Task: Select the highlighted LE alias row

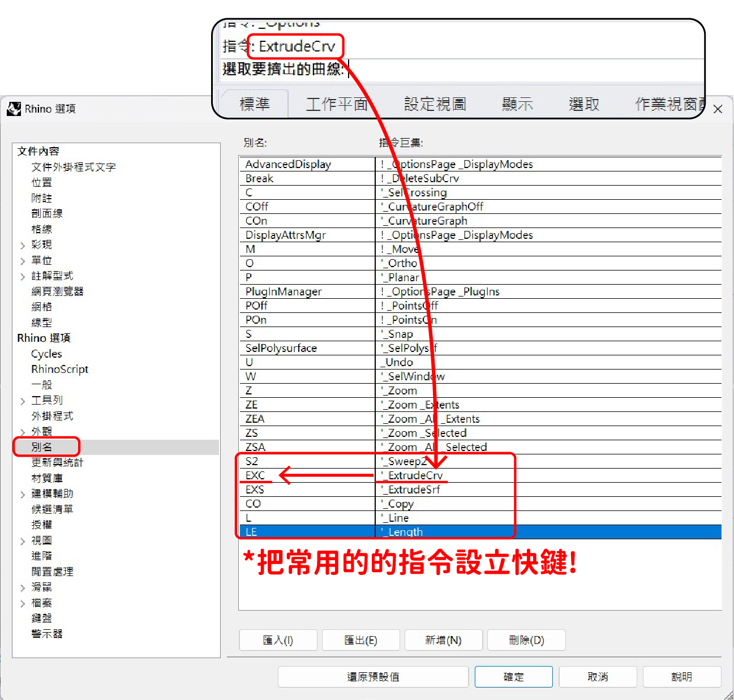Action: (x=480, y=532)
